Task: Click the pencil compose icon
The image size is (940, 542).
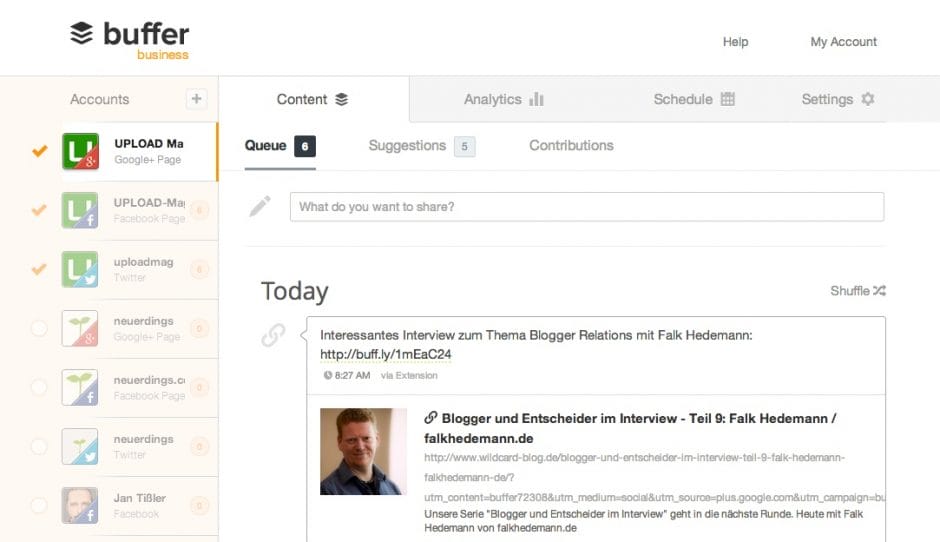Action: coord(260,206)
